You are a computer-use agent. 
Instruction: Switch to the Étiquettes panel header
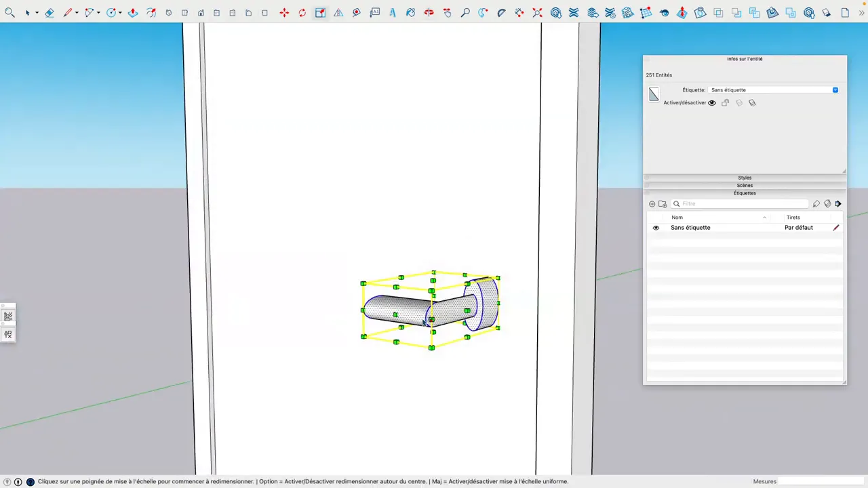click(745, 193)
